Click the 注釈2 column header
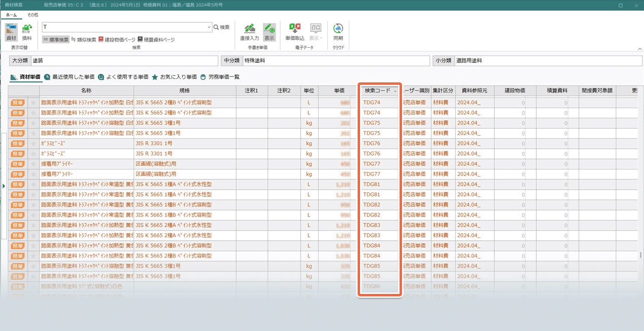644x331 pixels. click(x=283, y=91)
